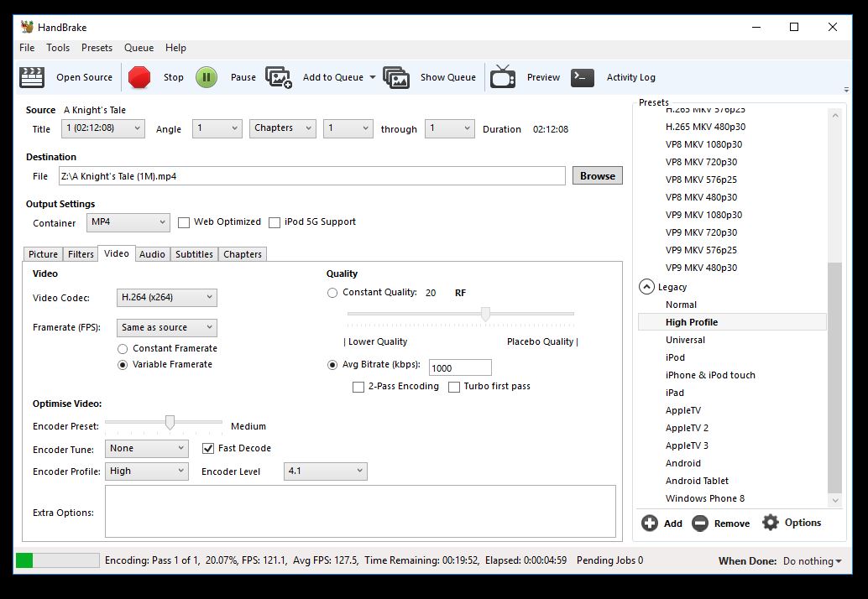Click the Constant Quality RF slider handle
The width and height of the screenshot is (868, 599).
(485, 314)
